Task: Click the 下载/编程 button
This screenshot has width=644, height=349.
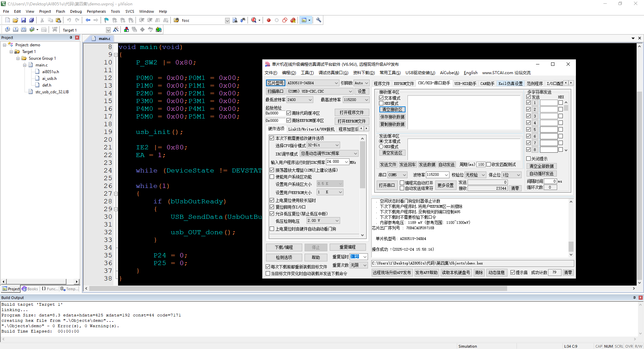Action: tap(284, 247)
